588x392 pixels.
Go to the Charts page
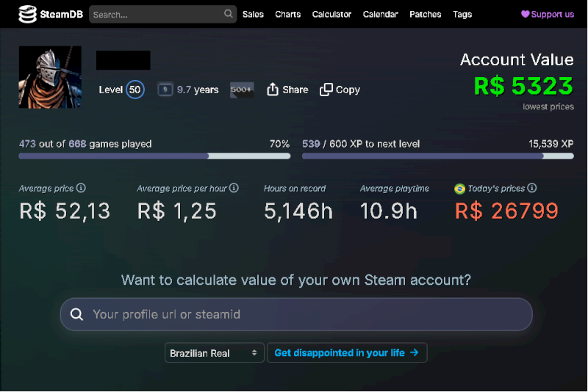(287, 14)
